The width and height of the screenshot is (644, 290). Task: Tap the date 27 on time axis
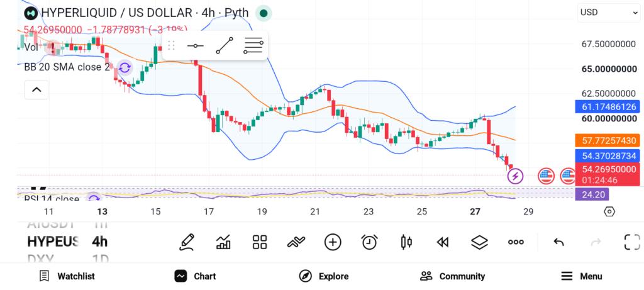pyautogui.click(x=475, y=212)
